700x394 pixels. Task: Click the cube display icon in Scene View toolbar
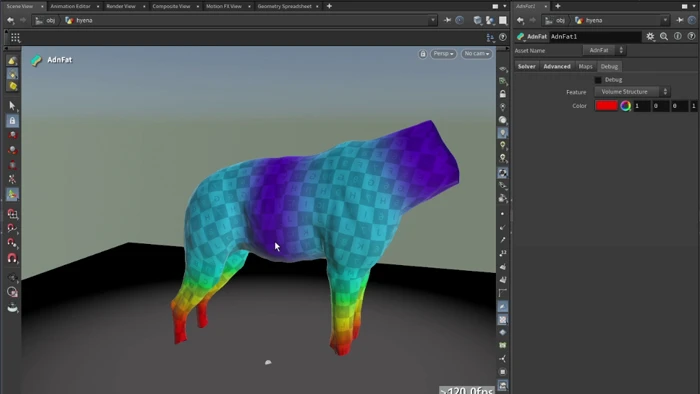tap(478, 20)
